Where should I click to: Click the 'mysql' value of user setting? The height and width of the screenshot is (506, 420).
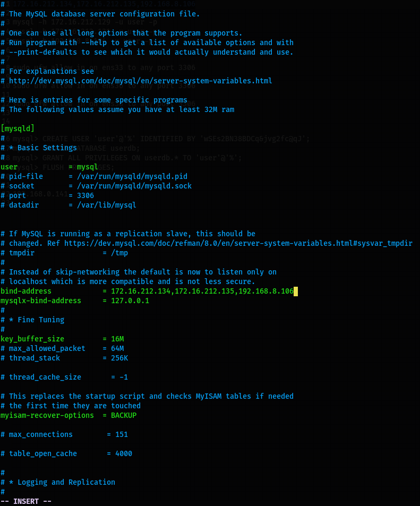tap(87, 167)
